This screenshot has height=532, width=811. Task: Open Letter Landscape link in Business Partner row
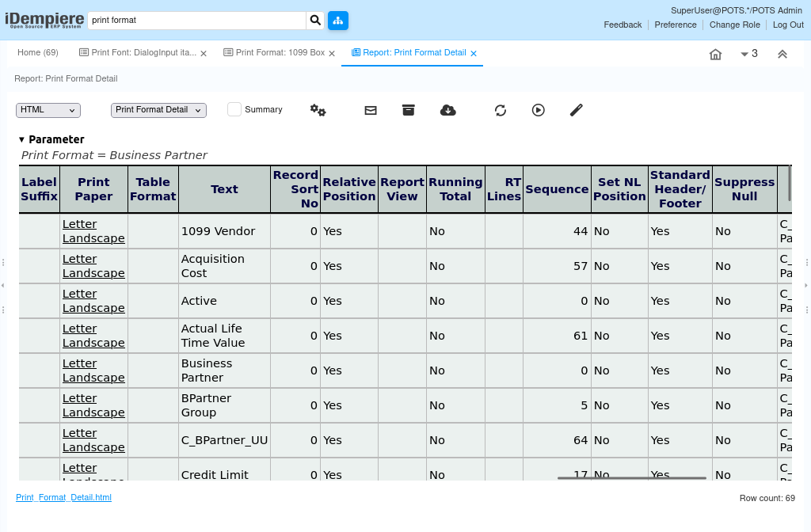[x=93, y=370]
